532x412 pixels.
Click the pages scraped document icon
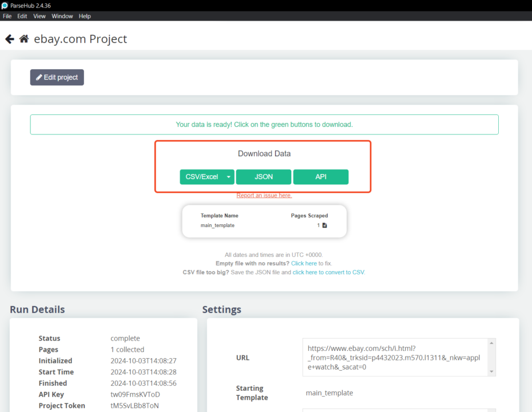click(x=325, y=225)
